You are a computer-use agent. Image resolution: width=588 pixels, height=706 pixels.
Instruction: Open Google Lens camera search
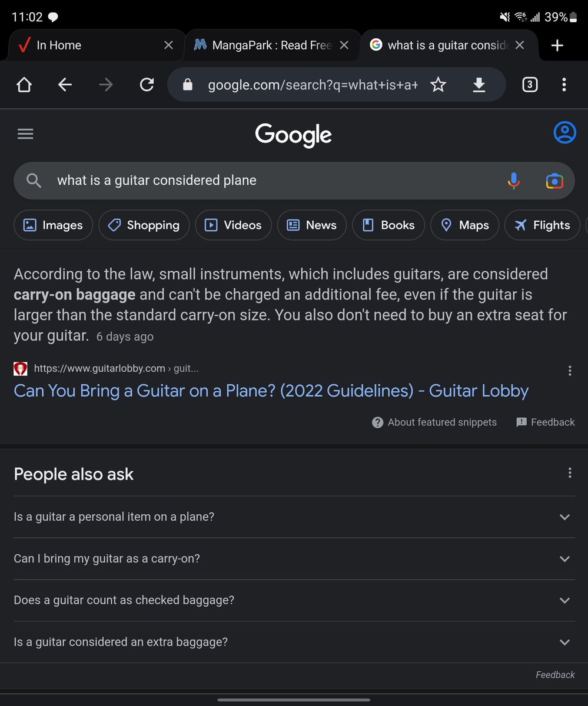[554, 181]
